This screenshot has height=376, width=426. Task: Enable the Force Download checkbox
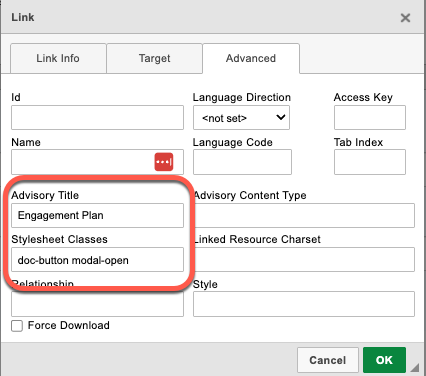(17, 326)
